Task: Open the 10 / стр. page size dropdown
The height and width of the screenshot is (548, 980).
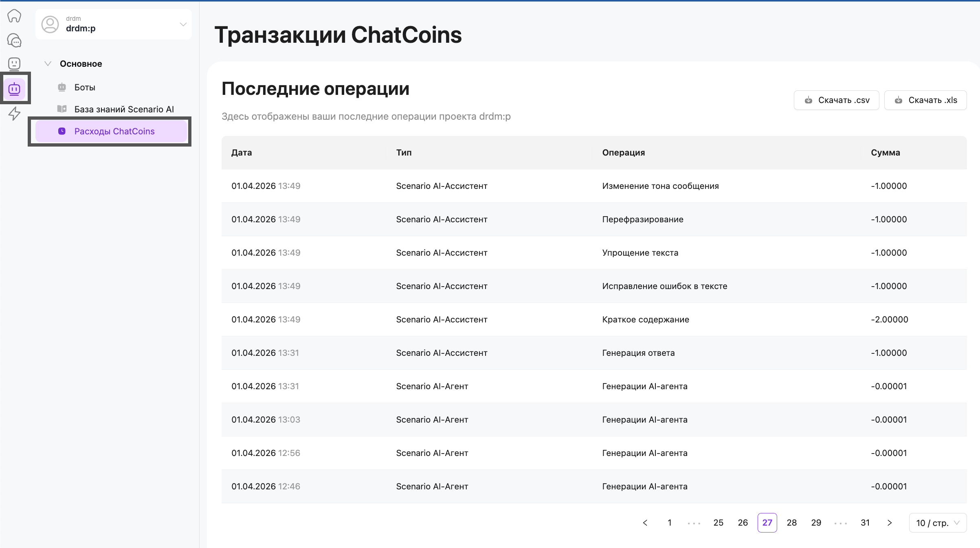Action: pos(938,523)
